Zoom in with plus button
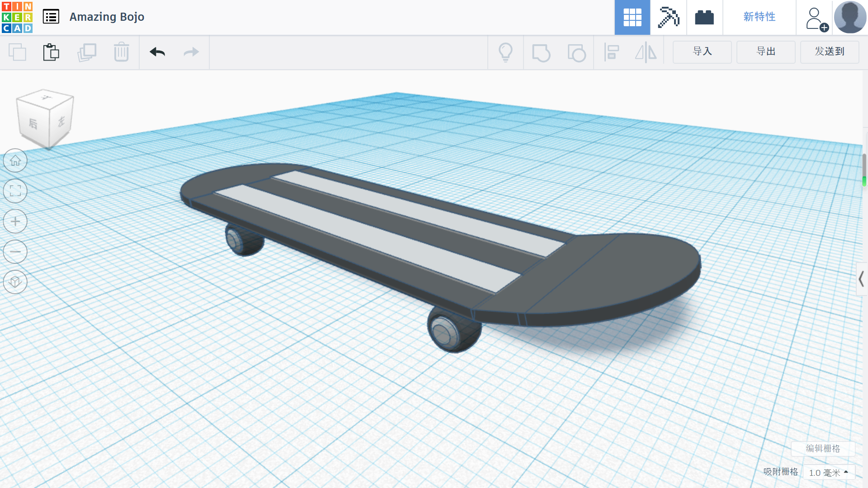 (x=15, y=221)
